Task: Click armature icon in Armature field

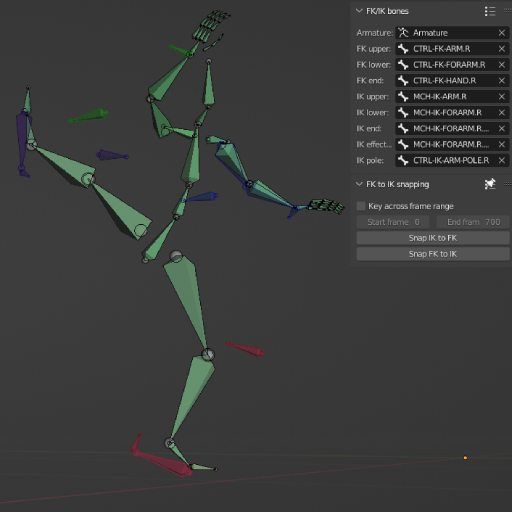Action: pyautogui.click(x=403, y=33)
